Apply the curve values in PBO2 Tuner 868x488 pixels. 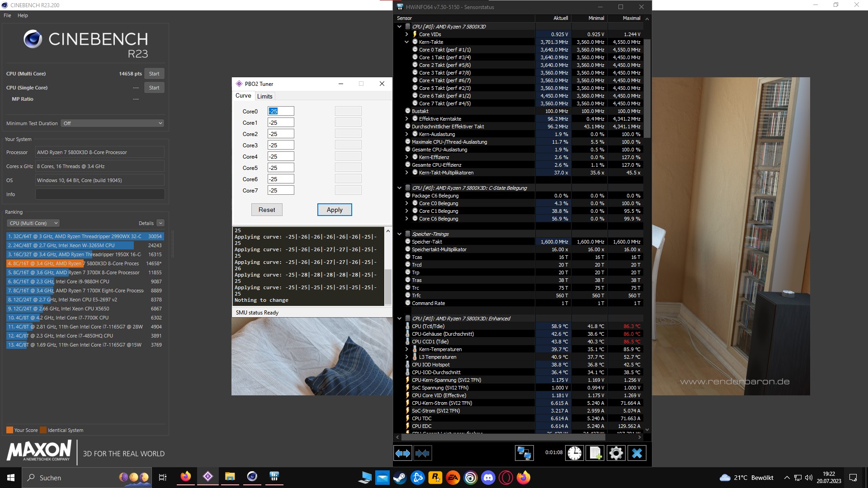[x=334, y=209]
